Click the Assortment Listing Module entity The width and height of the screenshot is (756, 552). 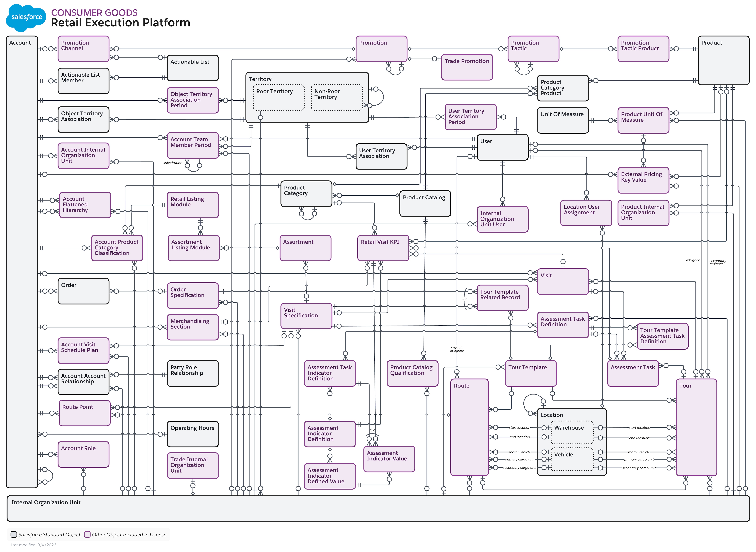tap(194, 248)
